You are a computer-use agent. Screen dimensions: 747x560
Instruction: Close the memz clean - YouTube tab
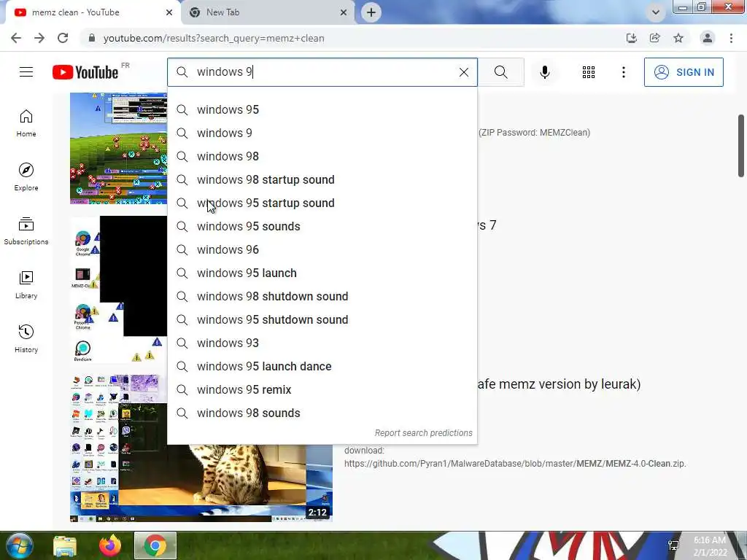click(x=169, y=12)
